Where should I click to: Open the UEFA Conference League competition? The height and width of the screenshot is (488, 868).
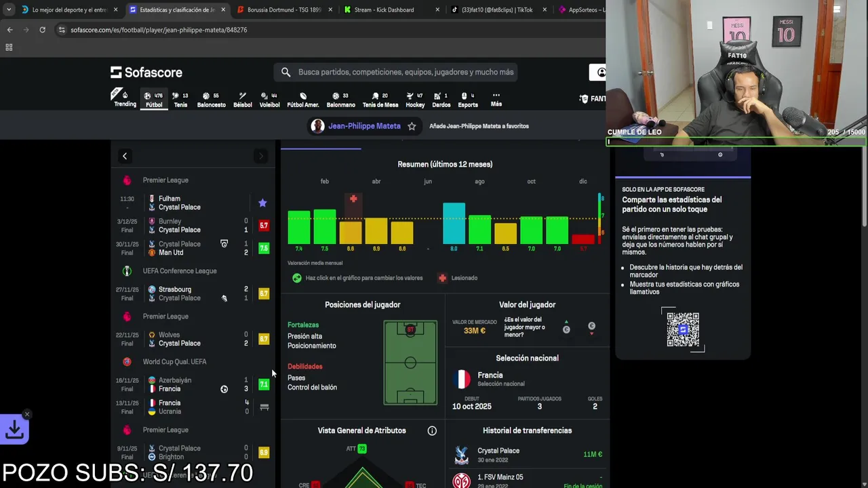(180, 271)
